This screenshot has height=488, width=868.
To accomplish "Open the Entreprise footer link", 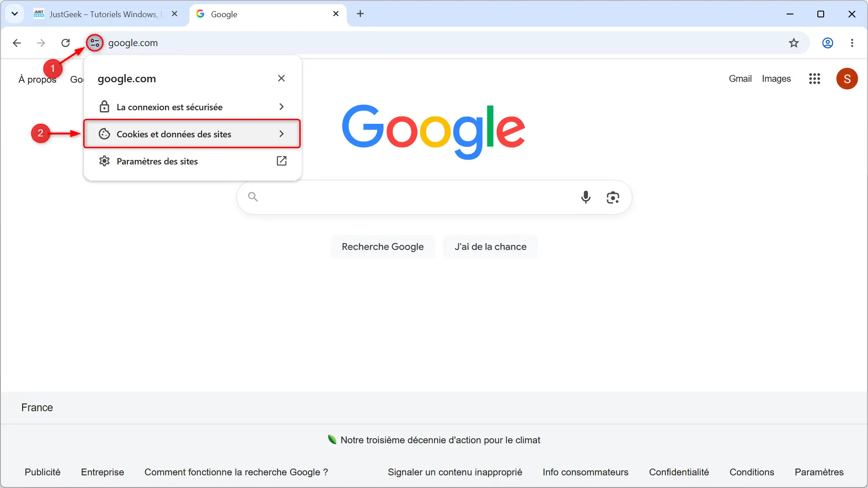I will (x=102, y=472).
